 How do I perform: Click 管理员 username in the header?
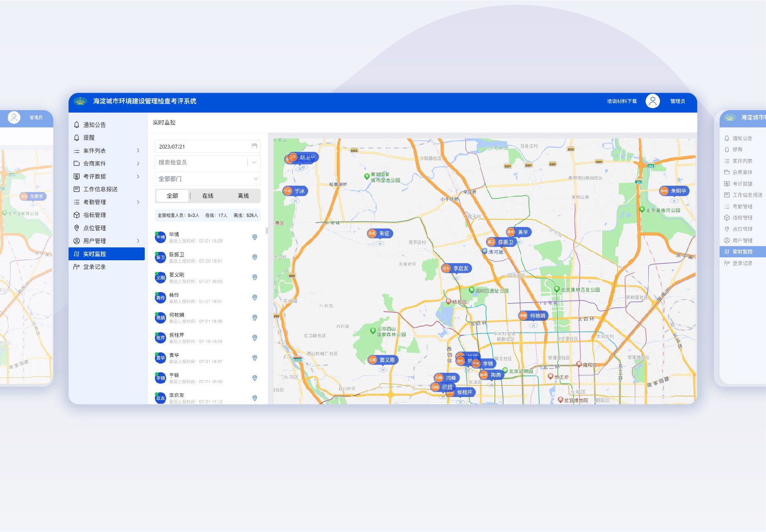pos(677,101)
